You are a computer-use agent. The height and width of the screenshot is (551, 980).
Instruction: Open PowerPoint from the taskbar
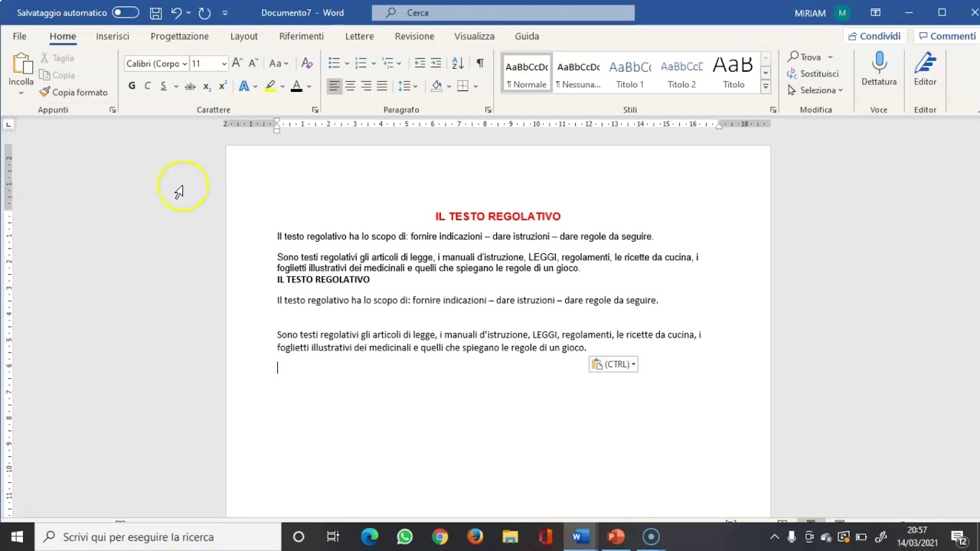[x=616, y=536]
